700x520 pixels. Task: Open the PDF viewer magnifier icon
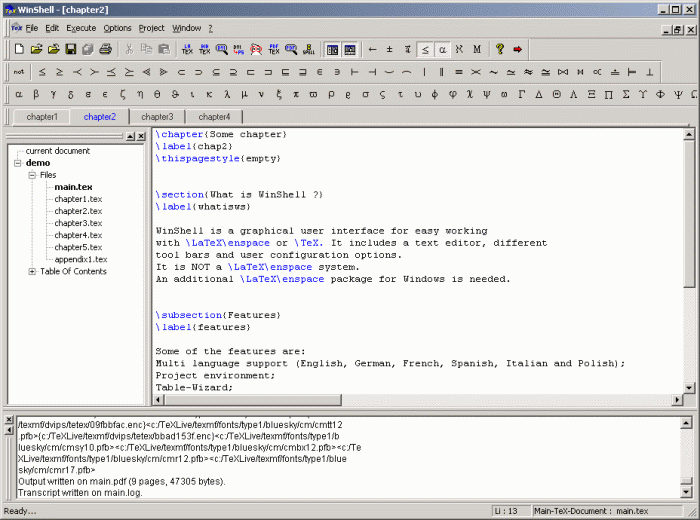(x=291, y=49)
